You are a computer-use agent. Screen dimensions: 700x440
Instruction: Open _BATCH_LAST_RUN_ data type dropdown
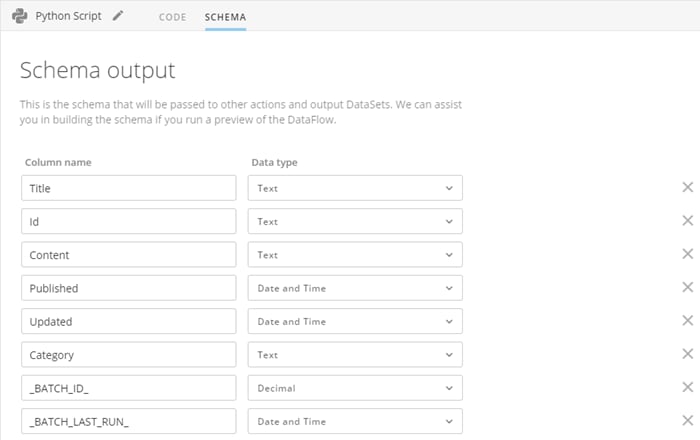pos(355,421)
